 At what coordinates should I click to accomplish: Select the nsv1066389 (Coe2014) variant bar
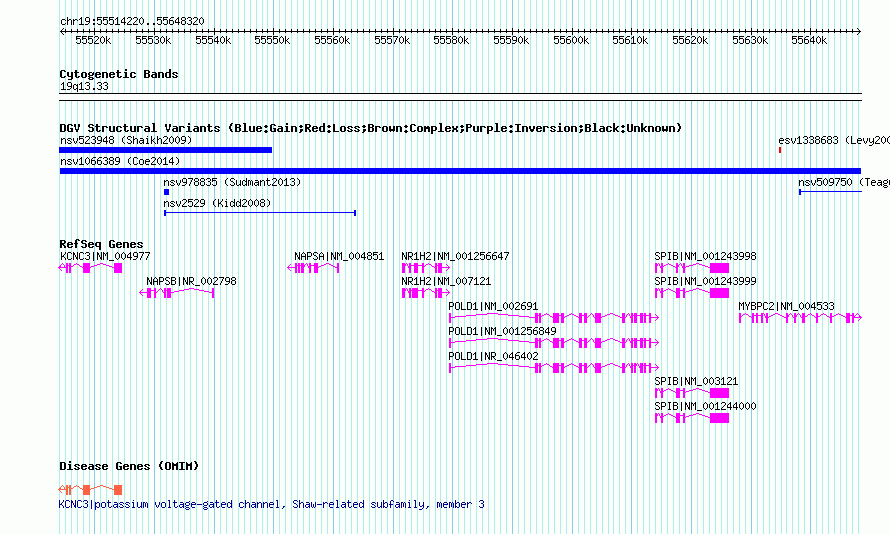tap(460, 171)
